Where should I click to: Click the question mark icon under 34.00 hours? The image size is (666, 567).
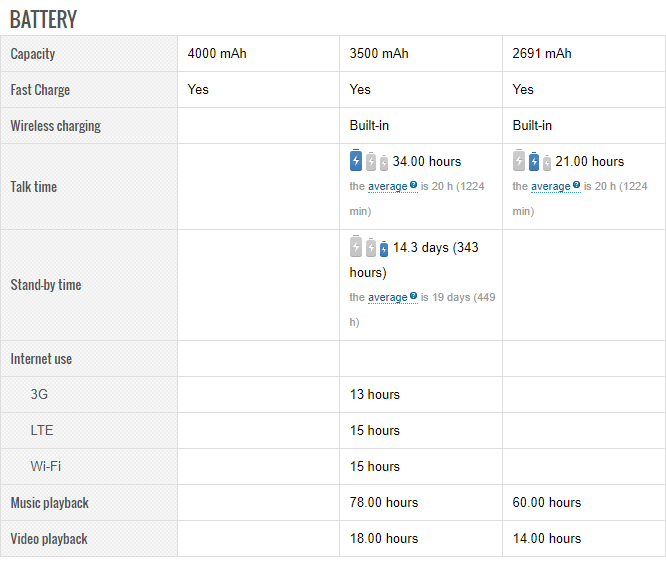coord(413,185)
